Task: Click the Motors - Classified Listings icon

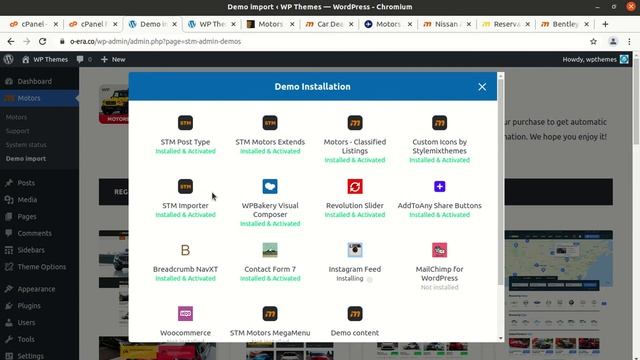Action: point(355,123)
